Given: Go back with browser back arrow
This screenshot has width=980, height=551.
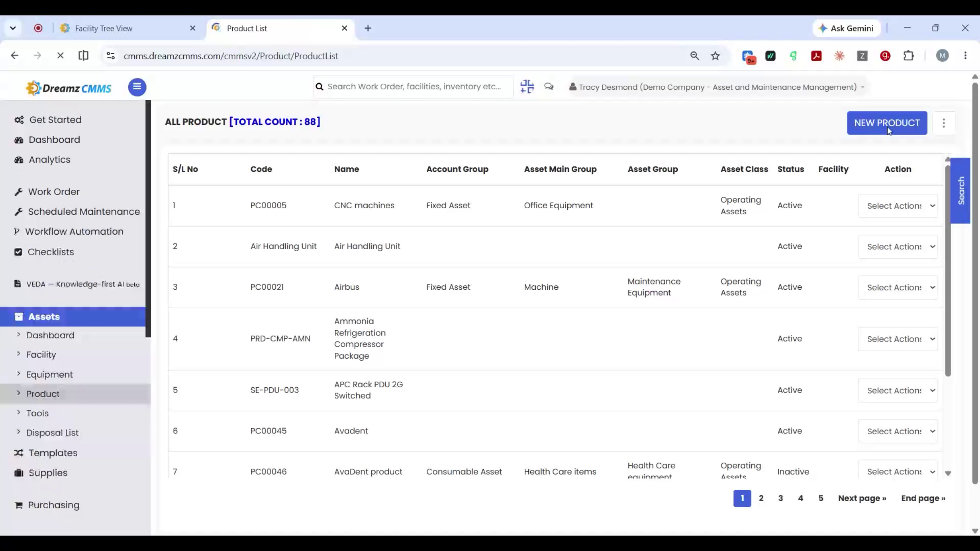Looking at the screenshot, I should [15, 56].
